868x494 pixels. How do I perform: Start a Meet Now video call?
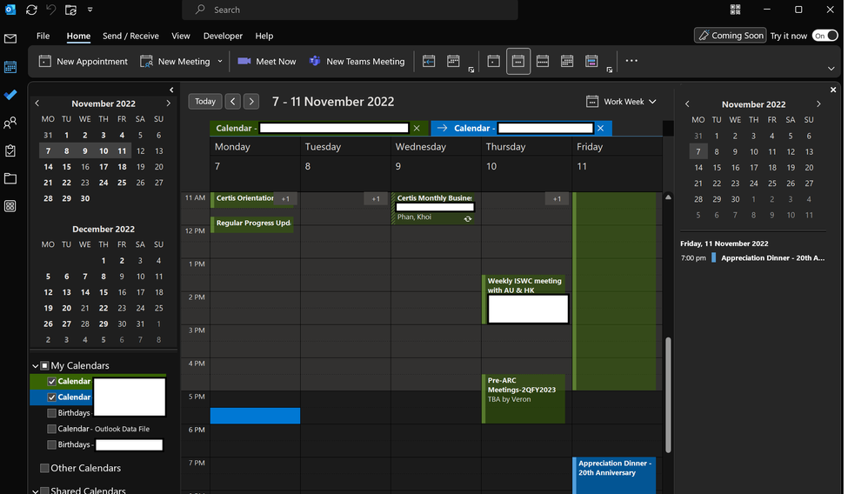pyautogui.click(x=267, y=62)
